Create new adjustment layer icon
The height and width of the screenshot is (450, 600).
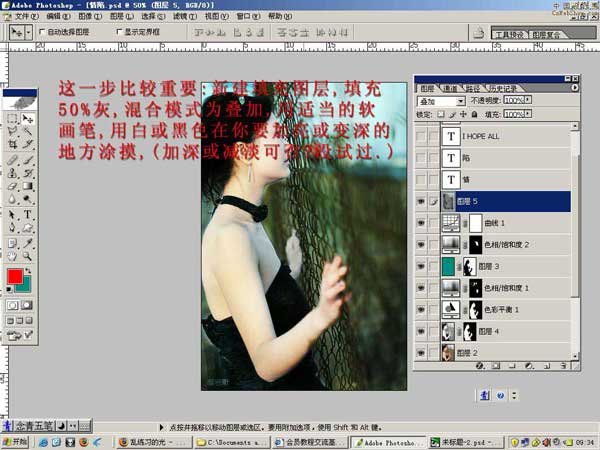(530, 366)
